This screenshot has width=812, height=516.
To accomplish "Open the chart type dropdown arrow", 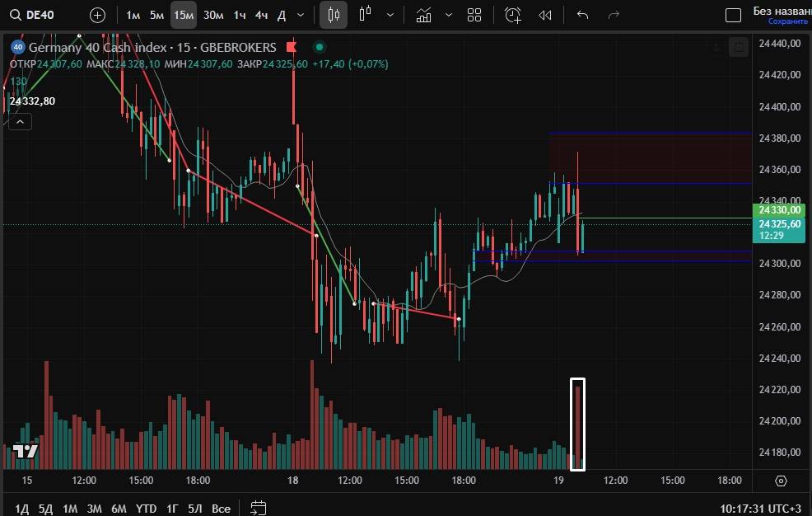I will 390,15.
